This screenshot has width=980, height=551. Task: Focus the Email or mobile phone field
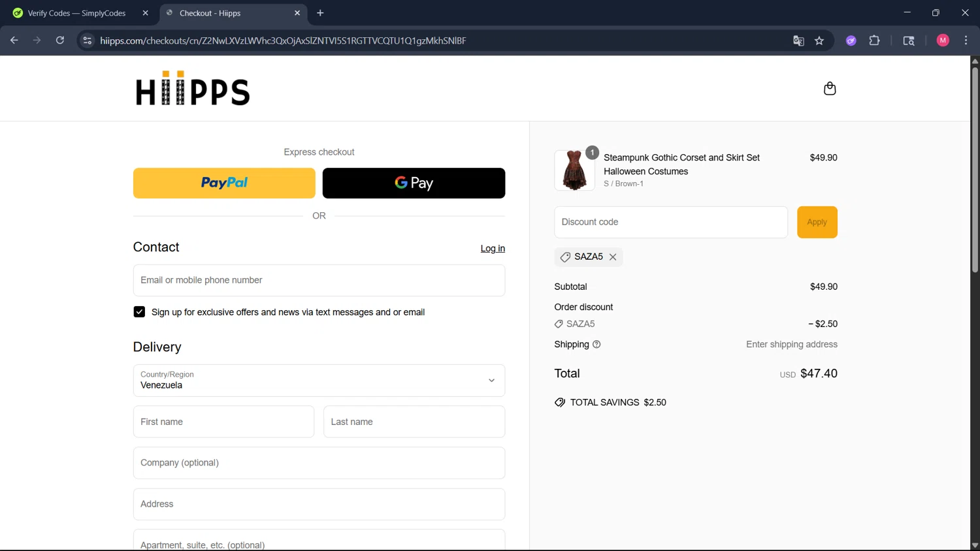click(319, 280)
